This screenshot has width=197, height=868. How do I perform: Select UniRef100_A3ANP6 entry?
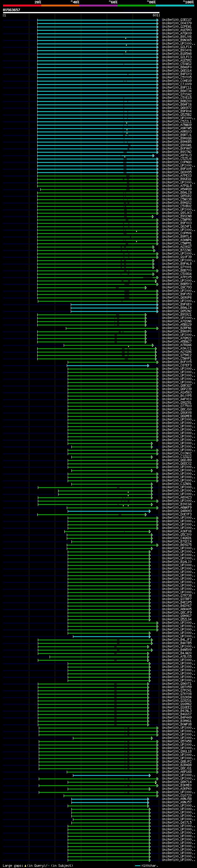(176, 240)
